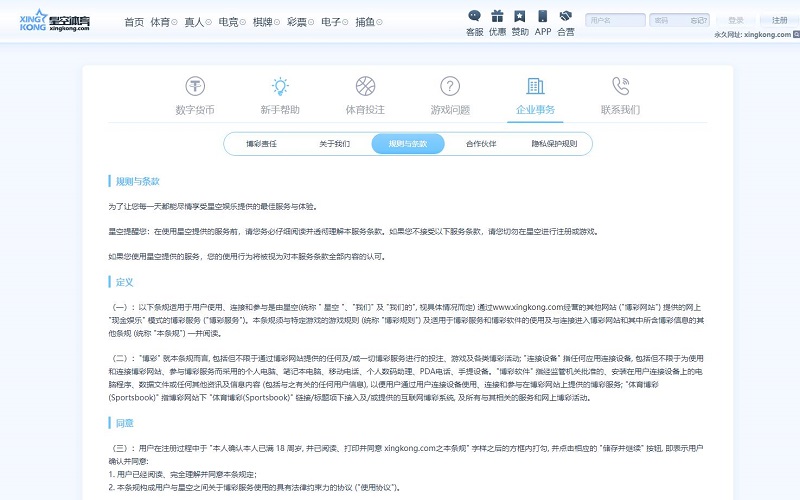Expand the 体育 navigation dropdown

162,22
